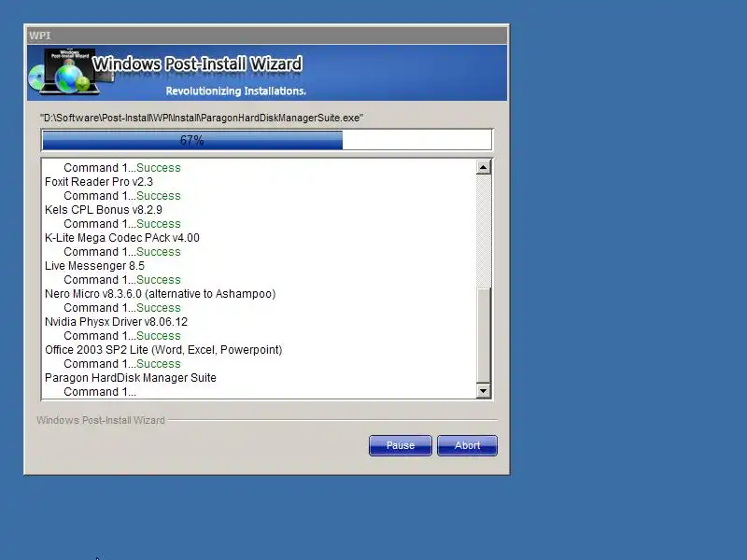Click Command 1 Success under Office 2003
747x560 pixels.
(122, 364)
